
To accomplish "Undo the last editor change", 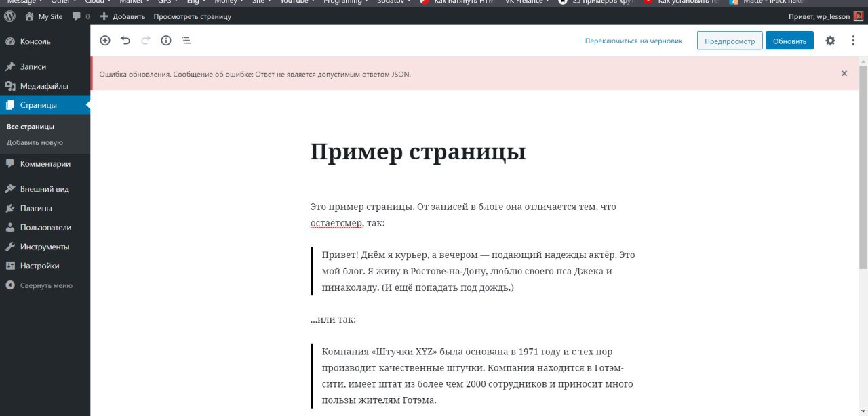I will [125, 41].
